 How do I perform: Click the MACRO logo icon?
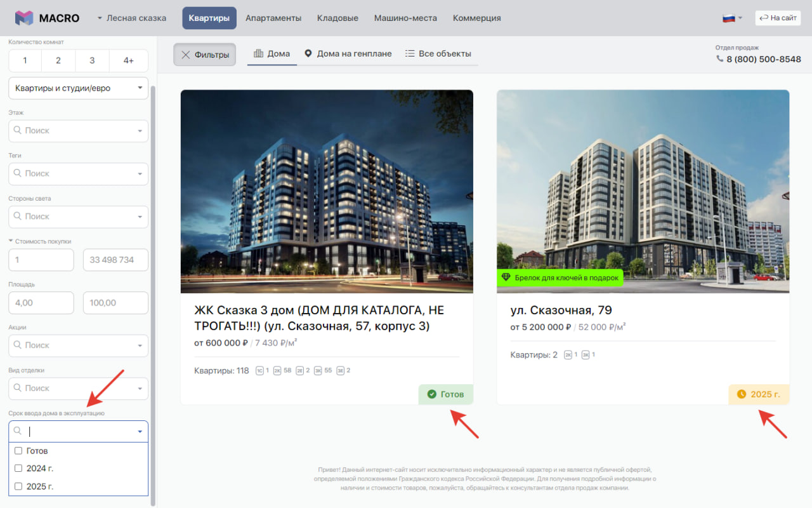[x=24, y=18]
